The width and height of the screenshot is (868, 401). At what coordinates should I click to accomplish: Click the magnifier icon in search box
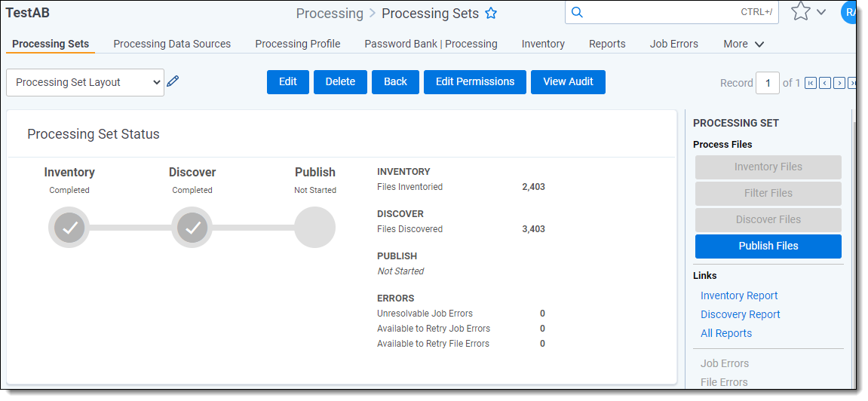(577, 12)
